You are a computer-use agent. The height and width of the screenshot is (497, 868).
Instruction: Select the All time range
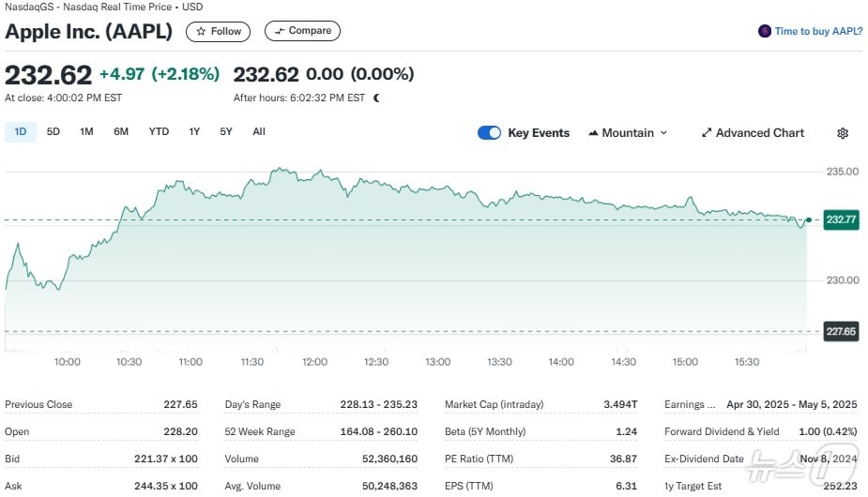click(259, 132)
